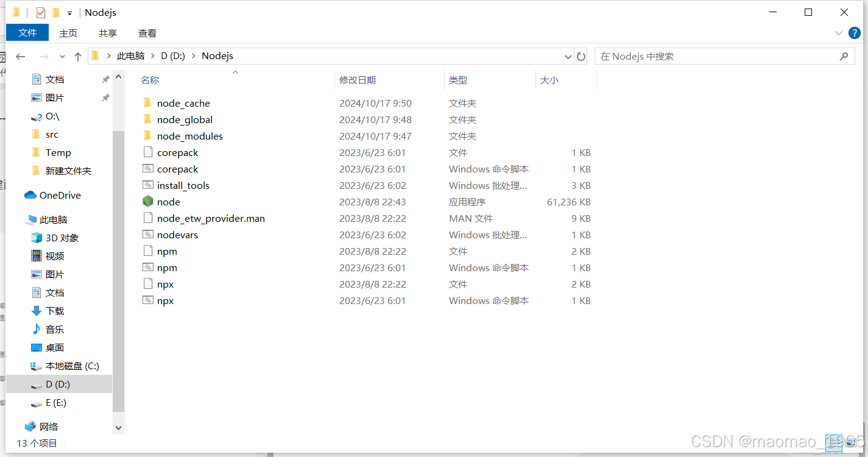This screenshot has height=457, width=868.
Task: Open 本地磁盘 (C:) in the sidebar
Action: (65, 366)
